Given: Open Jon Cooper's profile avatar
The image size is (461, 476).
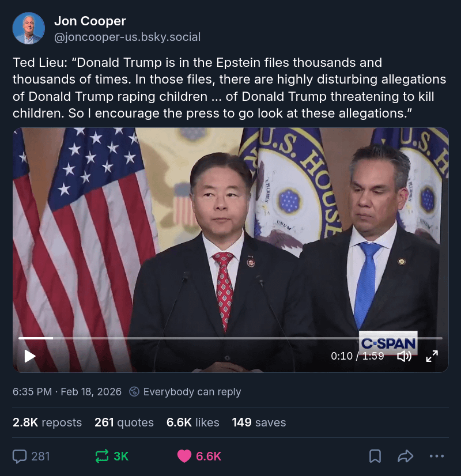Looking at the screenshot, I should pos(29,28).
